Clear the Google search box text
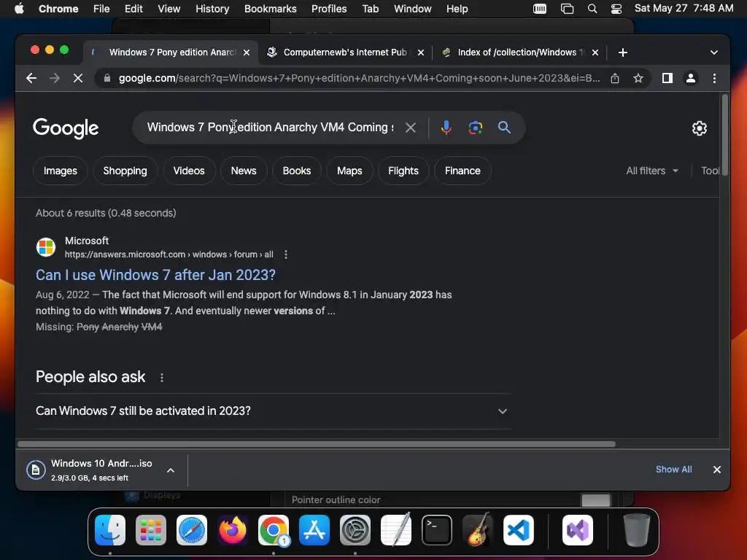 point(411,128)
